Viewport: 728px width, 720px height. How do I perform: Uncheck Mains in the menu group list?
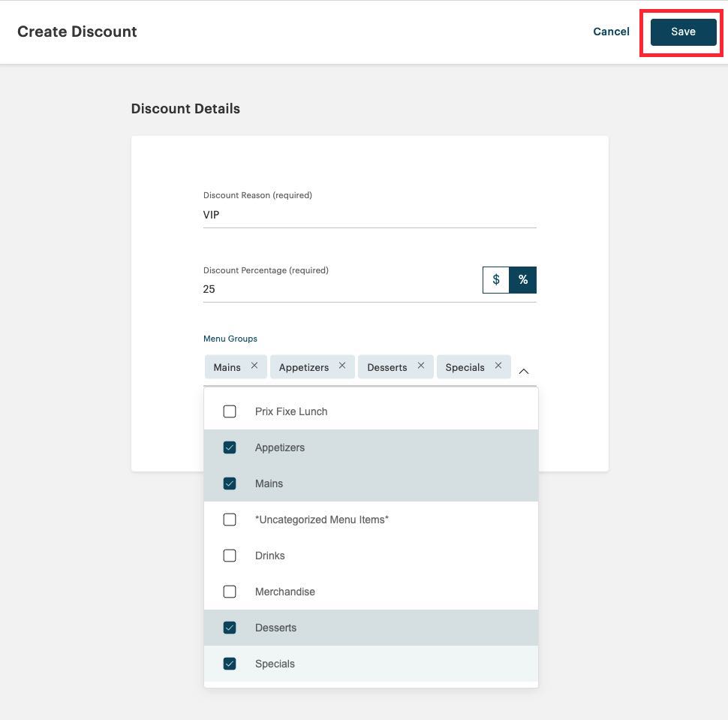(230, 484)
